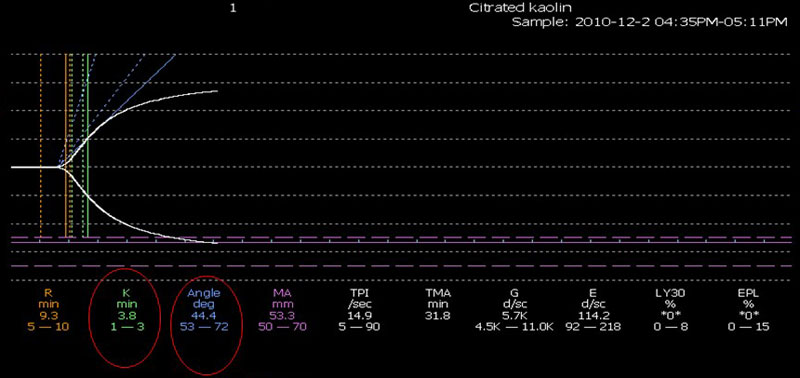Click the G value 5.7K
The image size is (800, 378).
pyautogui.click(x=513, y=316)
